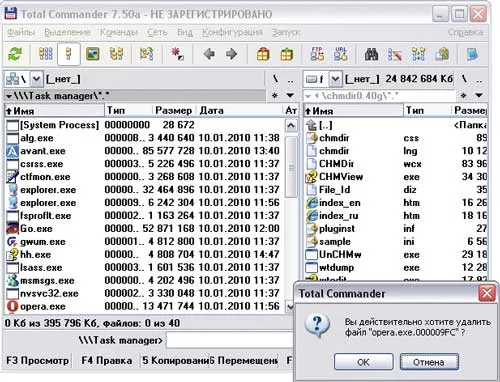Click the pack files gift box icon

coord(263,54)
